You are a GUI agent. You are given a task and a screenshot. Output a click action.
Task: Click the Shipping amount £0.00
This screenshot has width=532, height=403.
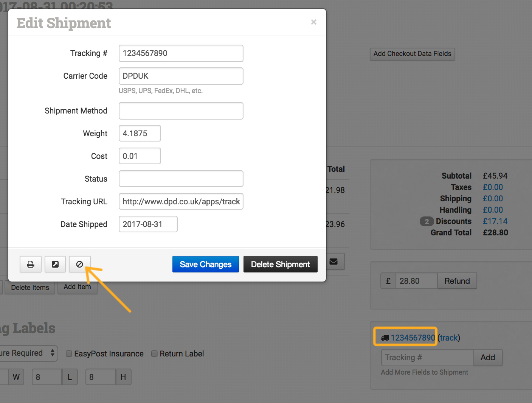tap(493, 199)
